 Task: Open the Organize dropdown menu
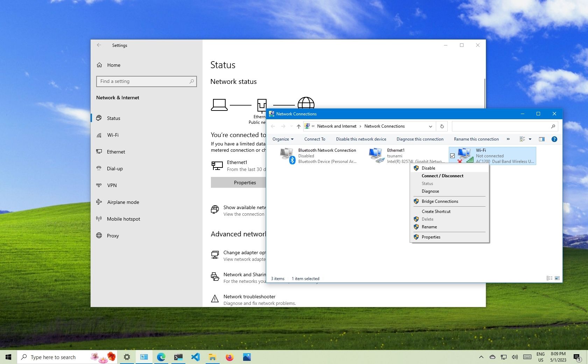pyautogui.click(x=282, y=139)
